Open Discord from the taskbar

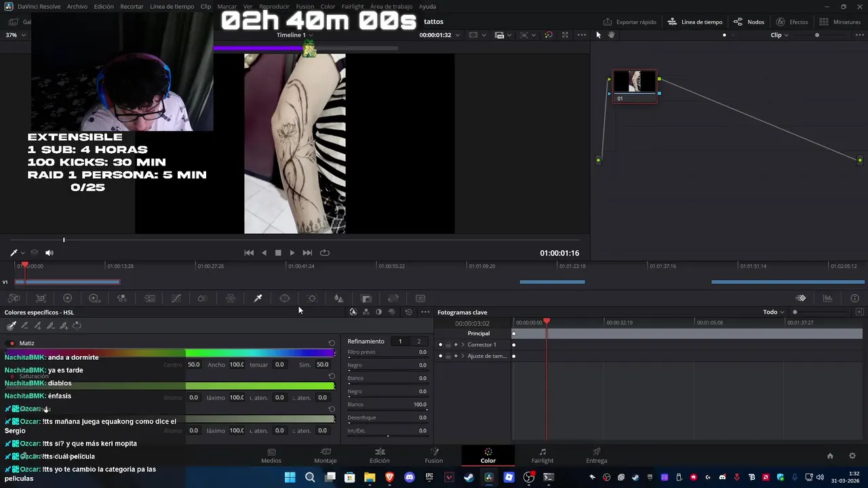pos(410,477)
